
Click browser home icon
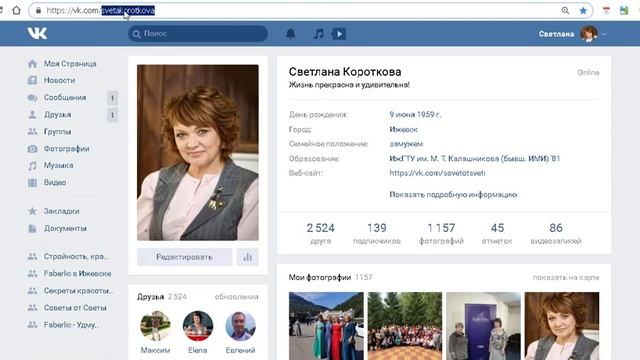pyautogui.click(x=16, y=10)
